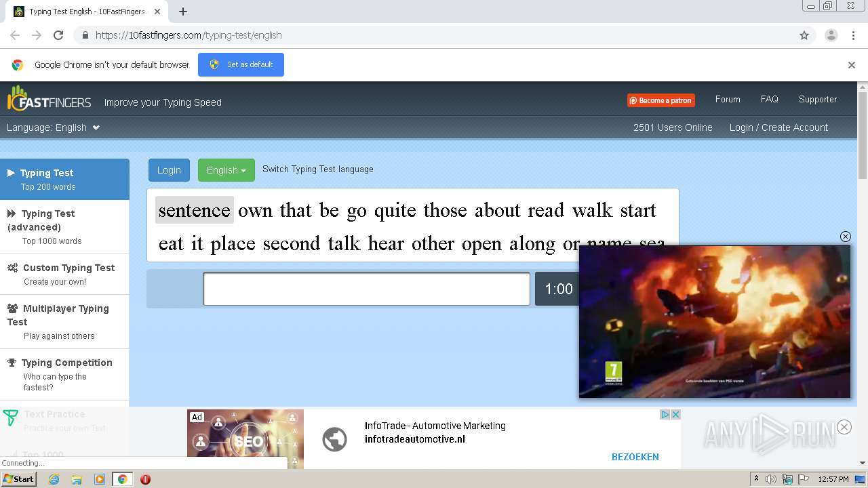Dismiss the default browser infobar
This screenshot has height=488, width=868.
[852, 65]
